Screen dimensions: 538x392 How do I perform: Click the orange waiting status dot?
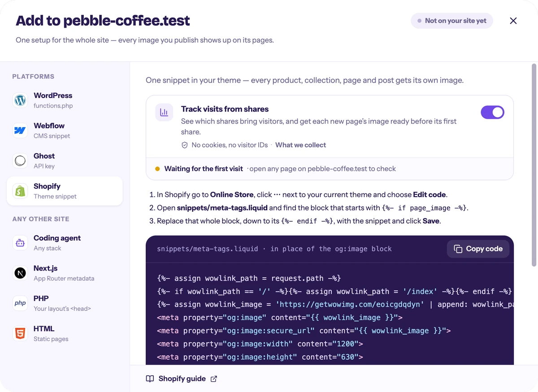coord(157,169)
